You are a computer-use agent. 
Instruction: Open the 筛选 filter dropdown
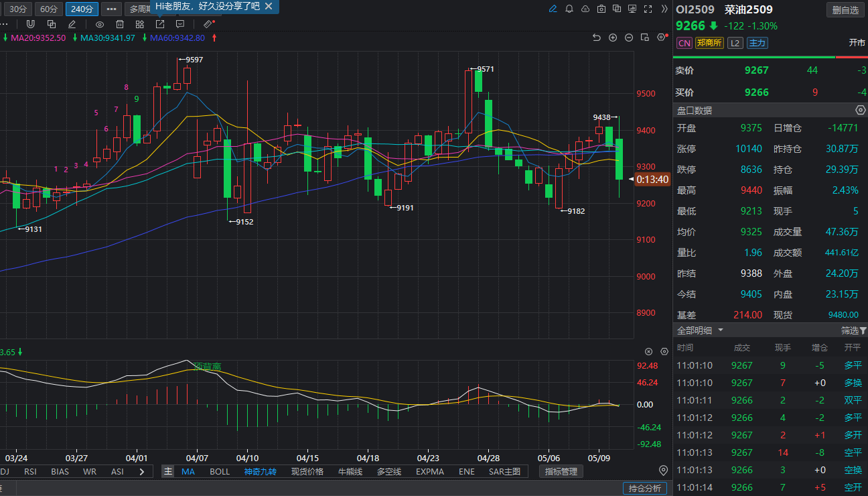pos(853,330)
